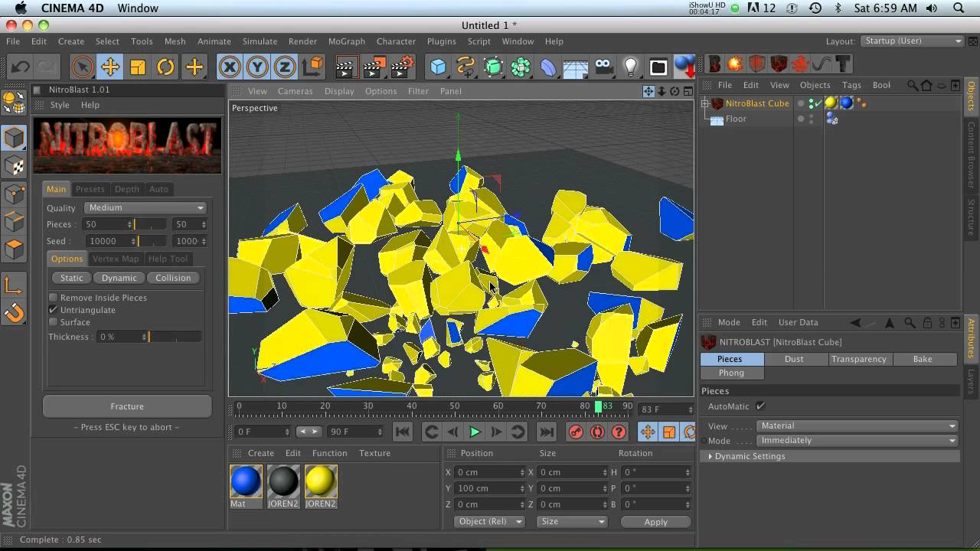The height and width of the screenshot is (551, 980).
Task: Switch the coordinate system icon
Action: click(x=312, y=67)
